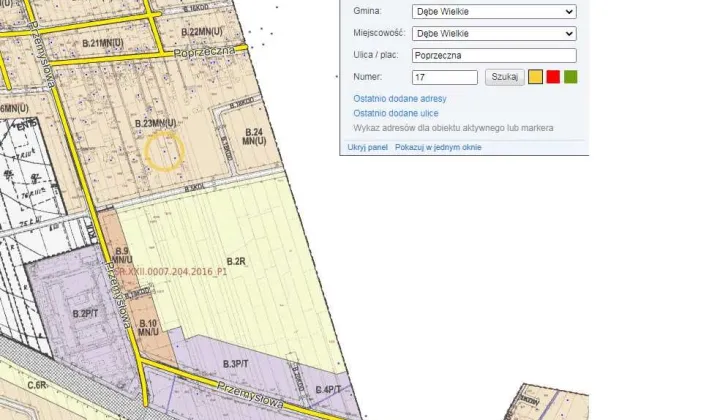Click the Poprzeczna street label on map
720x420 pixels.
pyautogui.click(x=203, y=50)
